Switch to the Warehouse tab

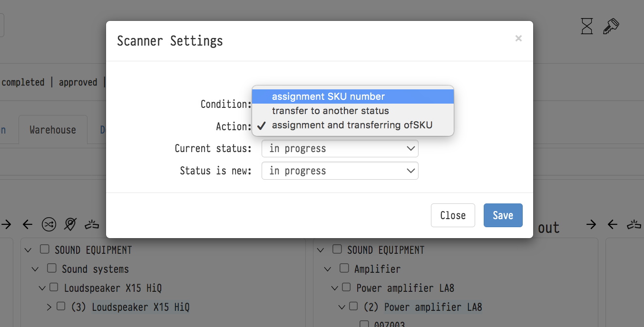53,130
